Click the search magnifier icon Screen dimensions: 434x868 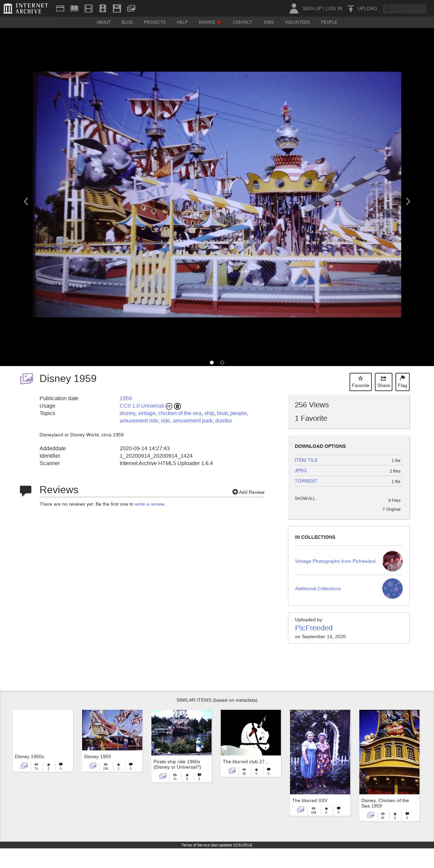coord(388,9)
